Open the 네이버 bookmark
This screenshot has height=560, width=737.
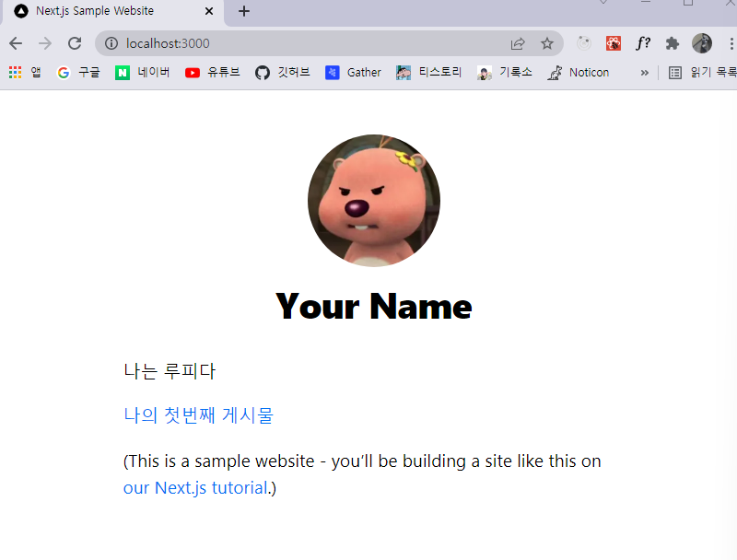[x=143, y=73]
